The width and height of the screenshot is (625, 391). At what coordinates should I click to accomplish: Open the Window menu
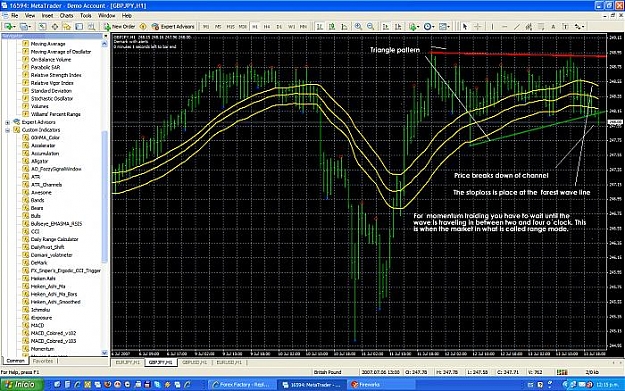click(x=106, y=16)
